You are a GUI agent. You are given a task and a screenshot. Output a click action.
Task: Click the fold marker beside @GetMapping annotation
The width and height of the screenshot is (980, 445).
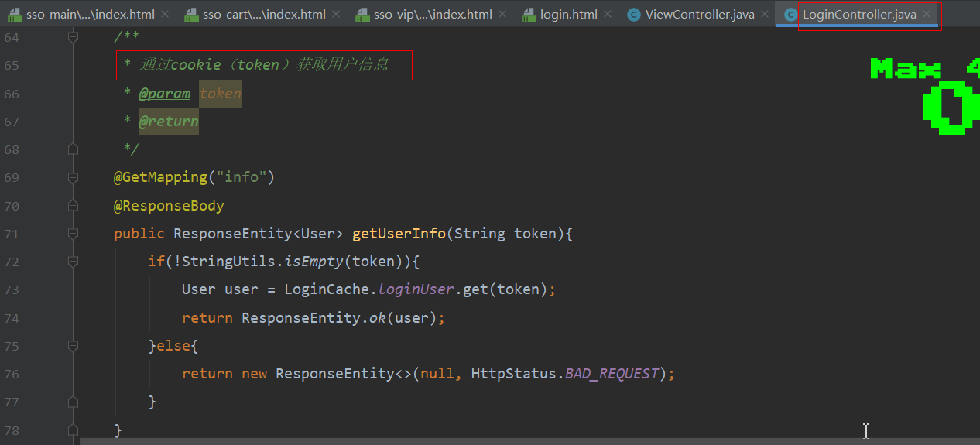click(x=73, y=178)
